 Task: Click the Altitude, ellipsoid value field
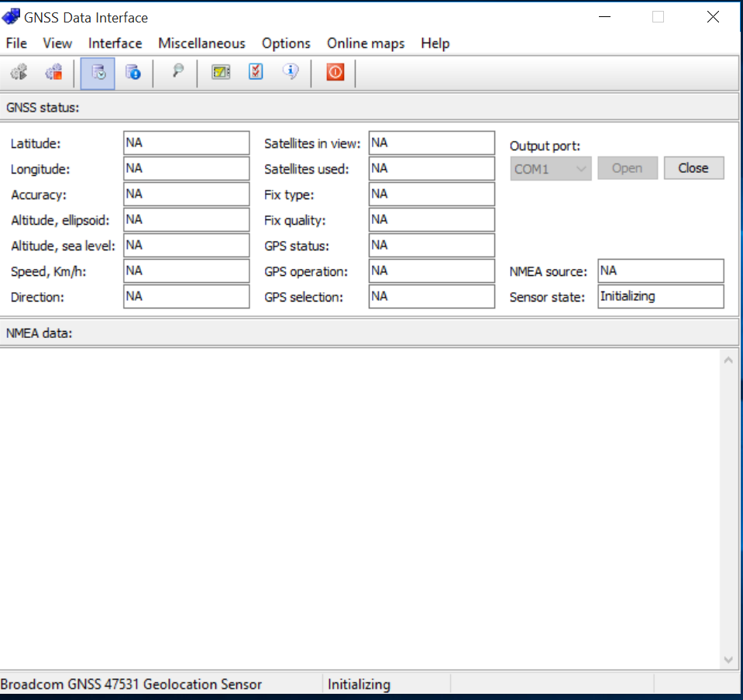point(187,219)
